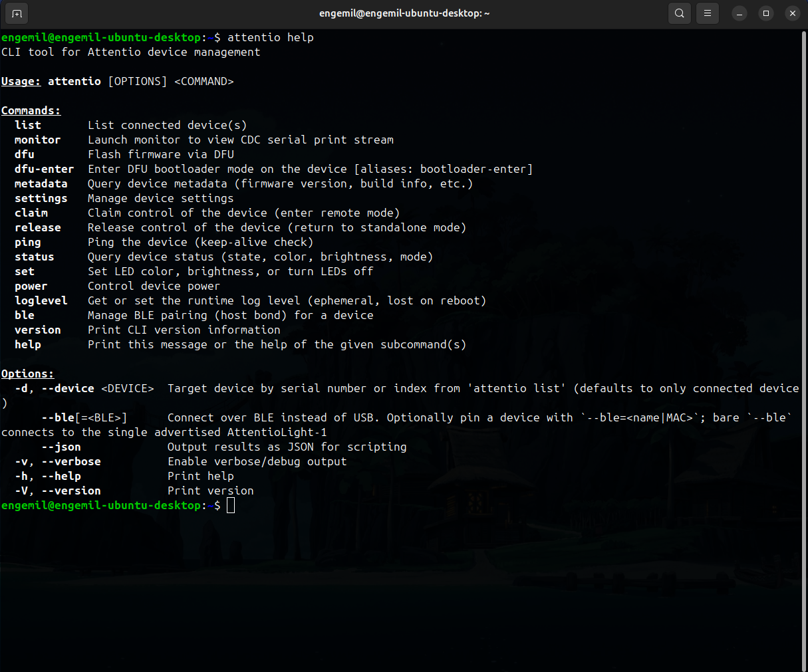Image resolution: width=808 pixels, height=672 pixels.
Task: Click the 'dfu-enter' command name
Action: [45, 169]
